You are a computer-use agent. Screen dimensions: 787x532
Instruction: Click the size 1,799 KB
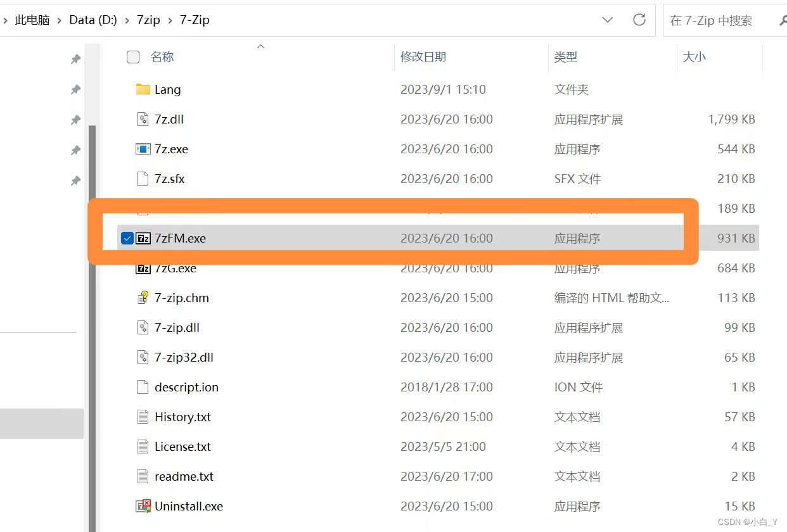coord(731,119)
